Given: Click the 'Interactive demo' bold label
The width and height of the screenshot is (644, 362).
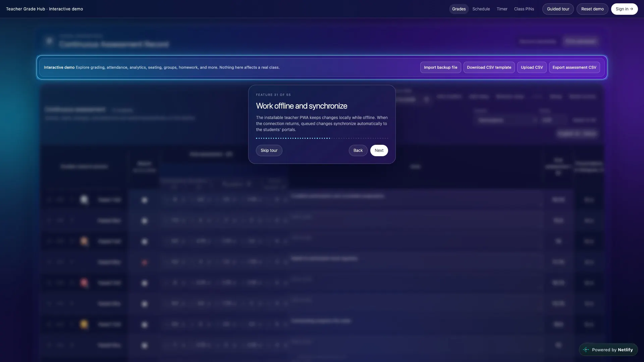Looking at the screenshot, I should point(59,67).
